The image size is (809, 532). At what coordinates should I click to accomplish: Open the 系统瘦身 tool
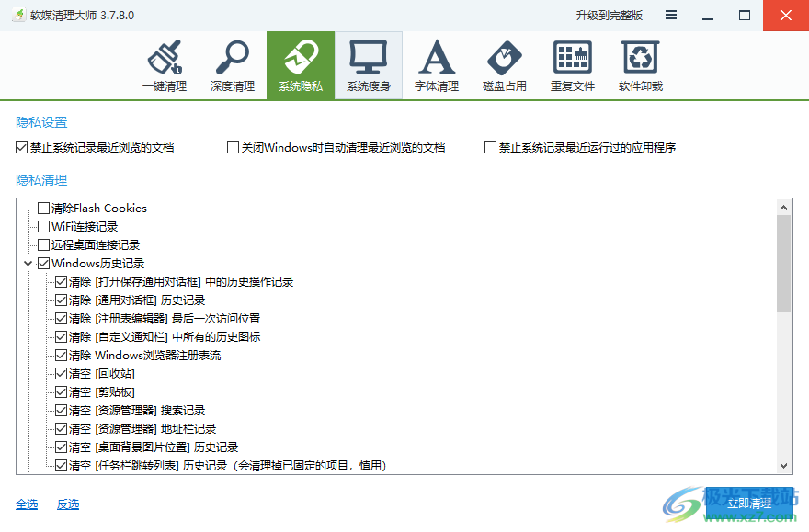[x=368, y=64]
